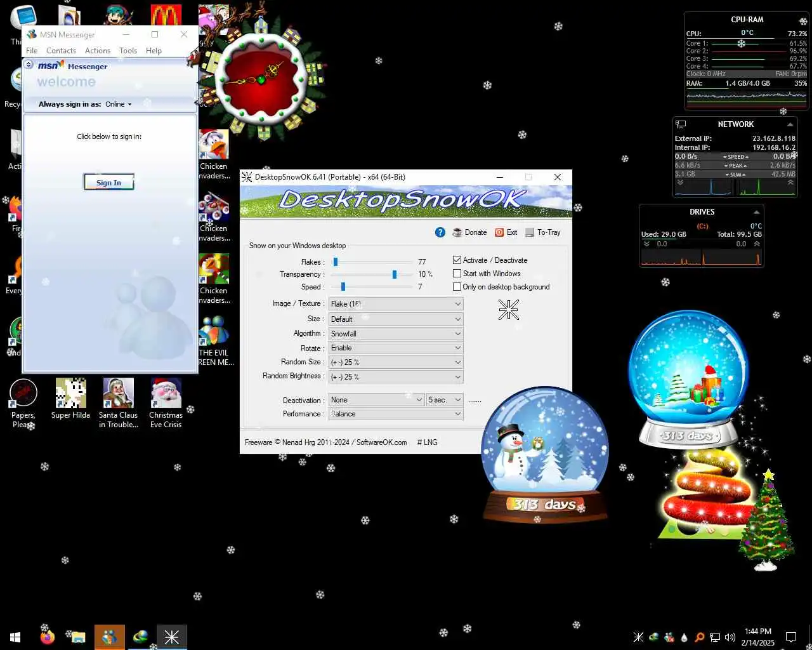Toggle Activate / Deactivate checkbox
The width and height of the screenshot is (812, 650).
click(457, 260)
